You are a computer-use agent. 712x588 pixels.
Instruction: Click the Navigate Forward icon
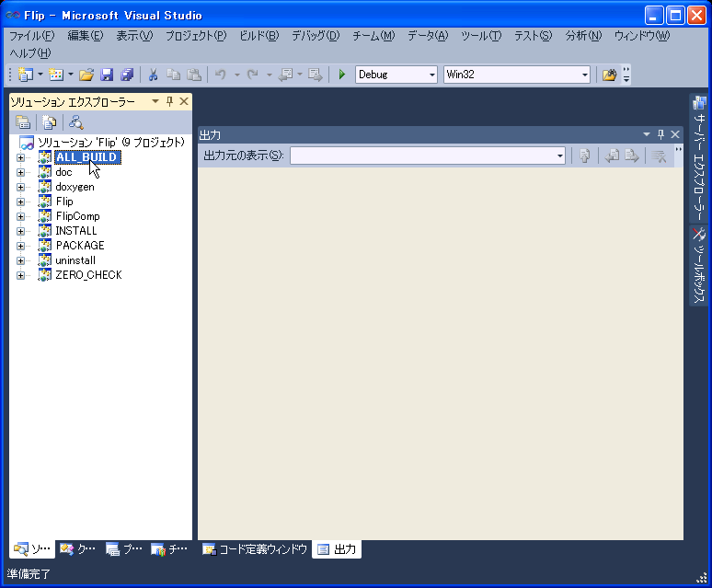[x=316, y=75]
